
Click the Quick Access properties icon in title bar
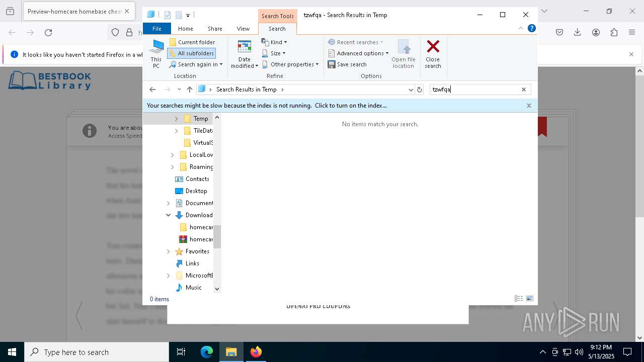tap(168, 15)
